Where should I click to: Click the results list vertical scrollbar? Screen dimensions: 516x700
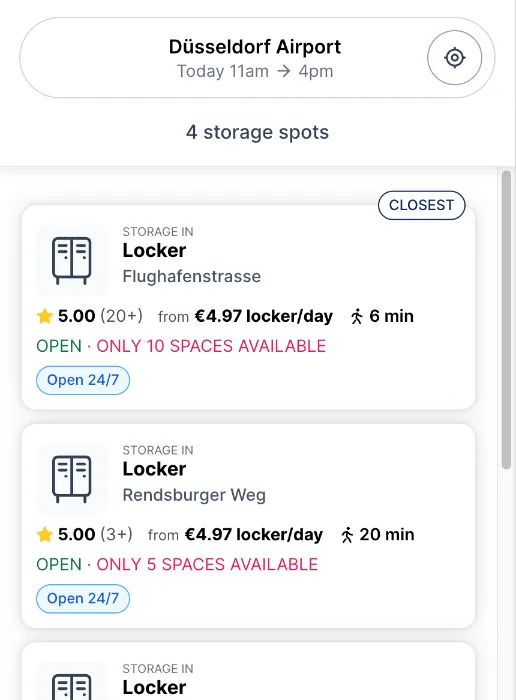tap(506, 320)
